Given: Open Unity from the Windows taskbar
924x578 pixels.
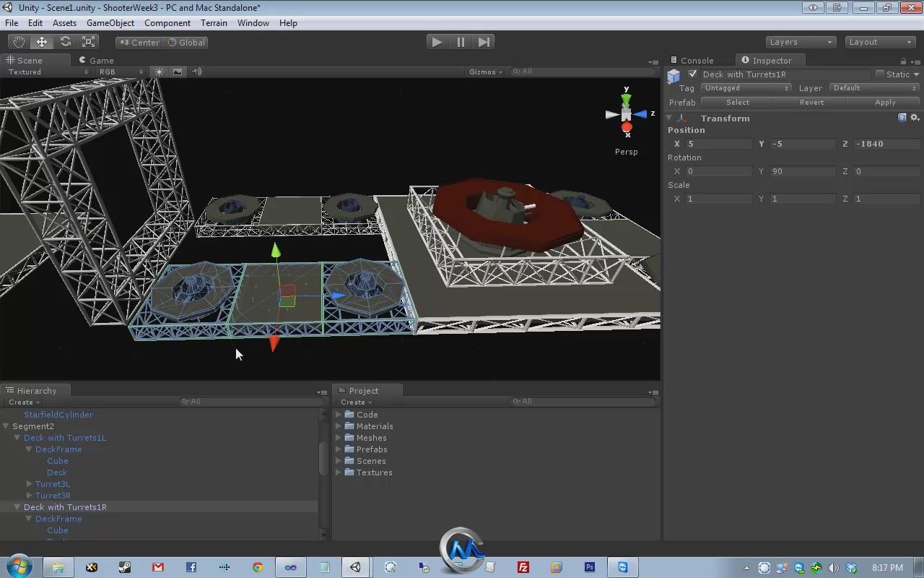Looking at the screenshot, I should [x=356, y=567].
